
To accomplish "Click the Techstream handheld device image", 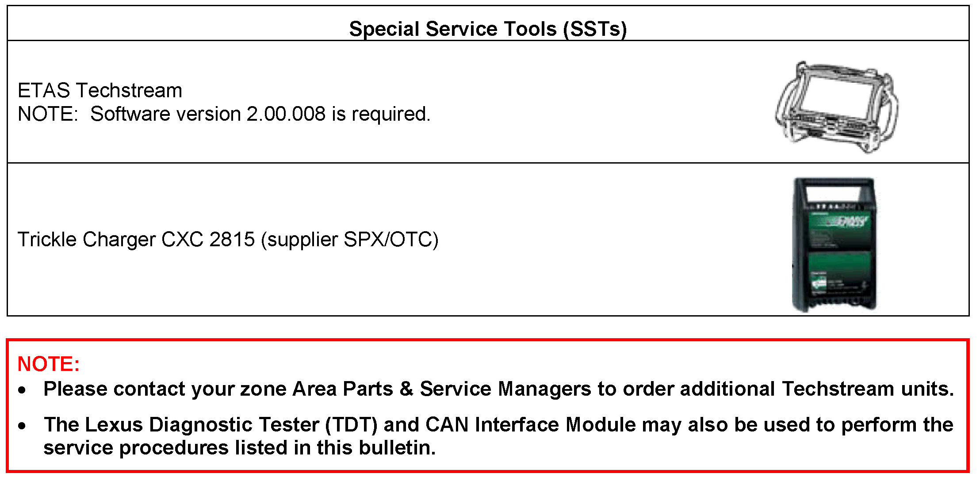I will pyautogui.click(x=836, y=107).
